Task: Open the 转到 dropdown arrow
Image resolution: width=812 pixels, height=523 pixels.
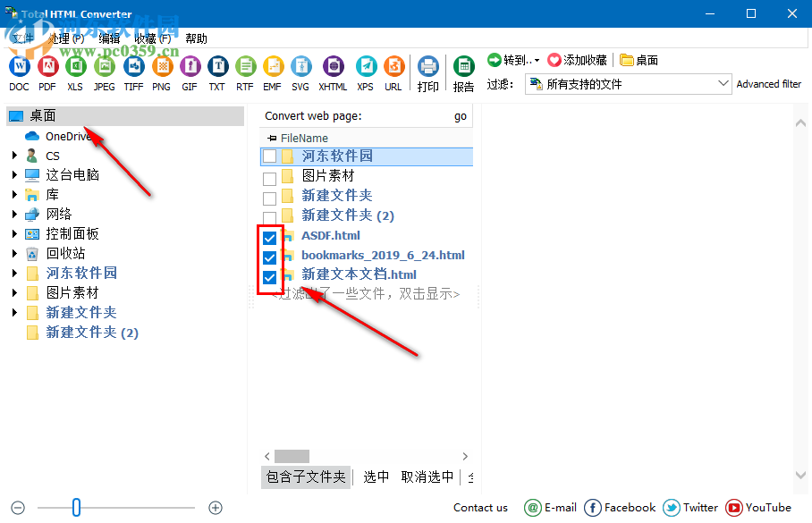Action: coord(537,61)
